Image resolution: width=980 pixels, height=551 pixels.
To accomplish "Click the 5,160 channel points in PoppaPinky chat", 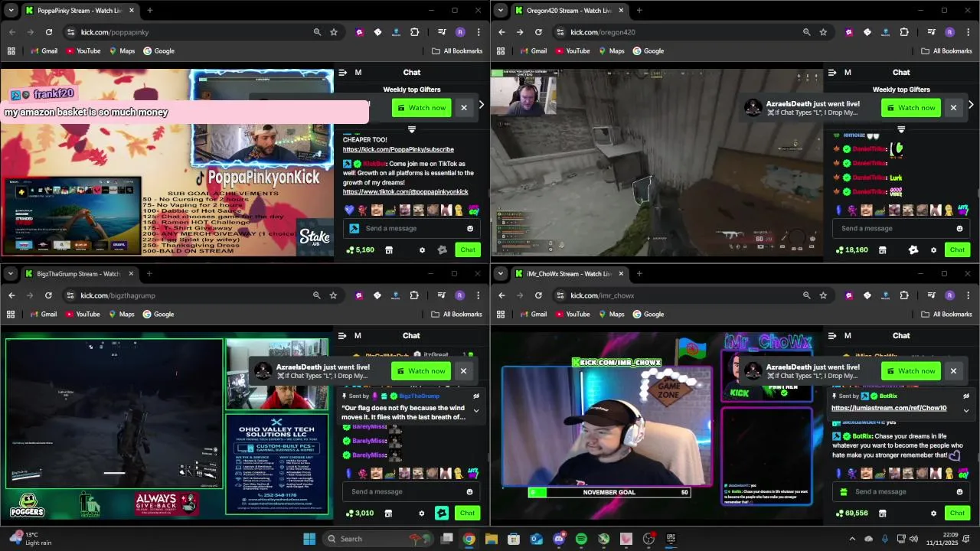I will 361,250.
